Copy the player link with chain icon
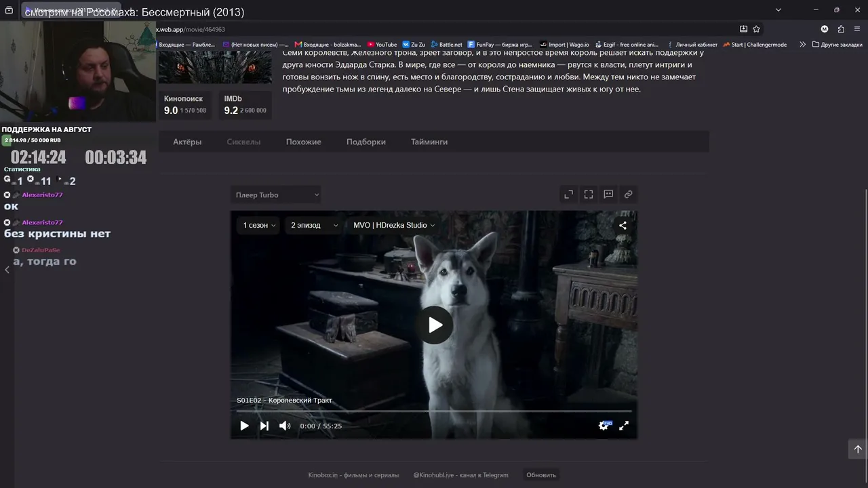The width and height of the screenshot is (868, 488). [629, 195]
